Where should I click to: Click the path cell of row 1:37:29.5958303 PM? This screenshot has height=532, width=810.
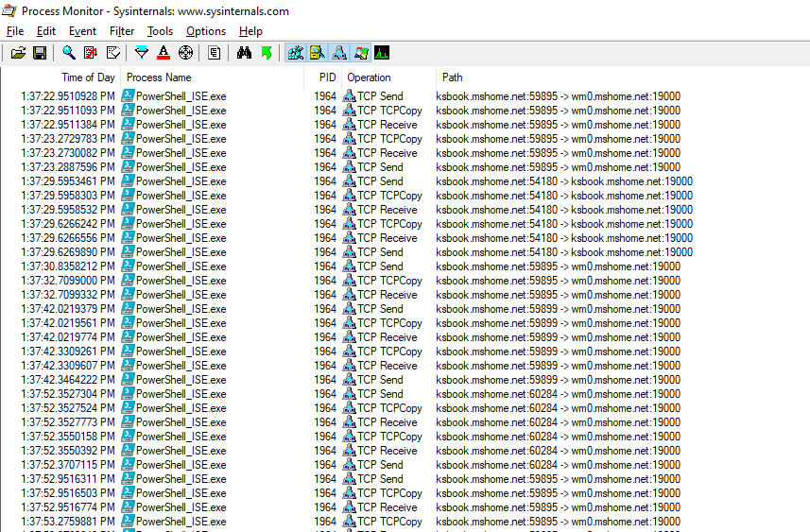(x=564, y=196)
